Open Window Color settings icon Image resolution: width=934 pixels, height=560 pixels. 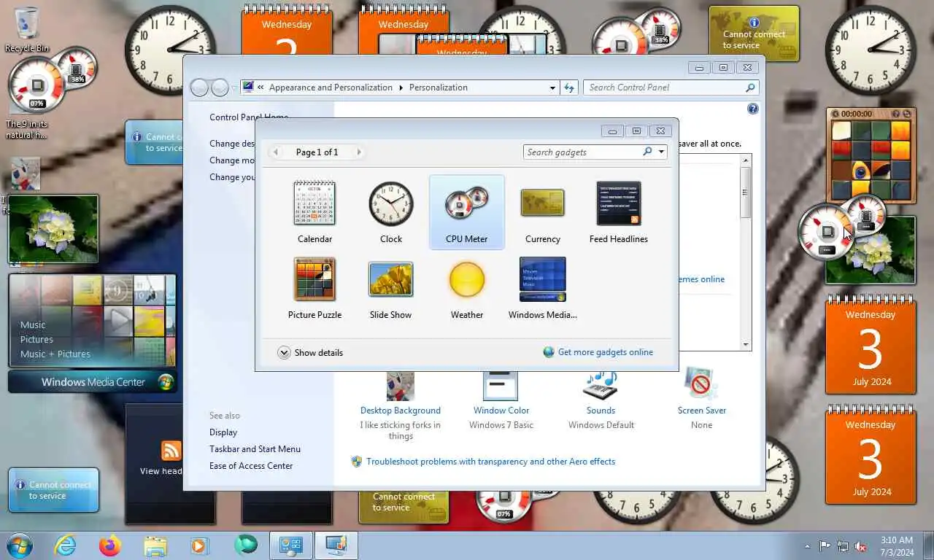coord(501,386)
